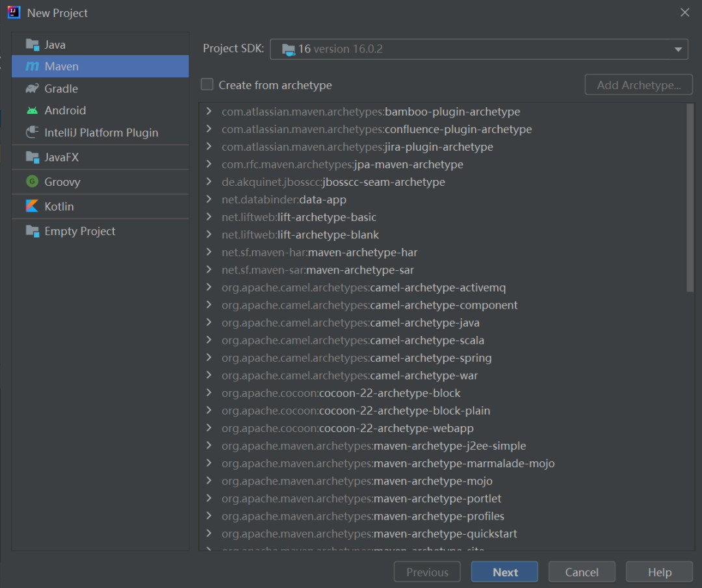
Task: Click the Add Archetype button
Action: coord(638,84)
